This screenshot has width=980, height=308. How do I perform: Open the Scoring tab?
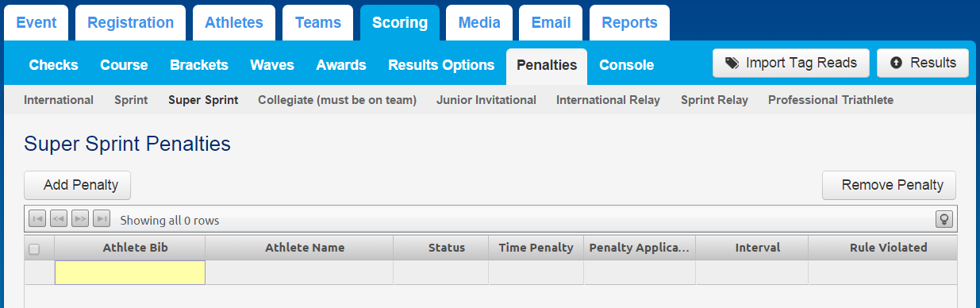[400, 22]
